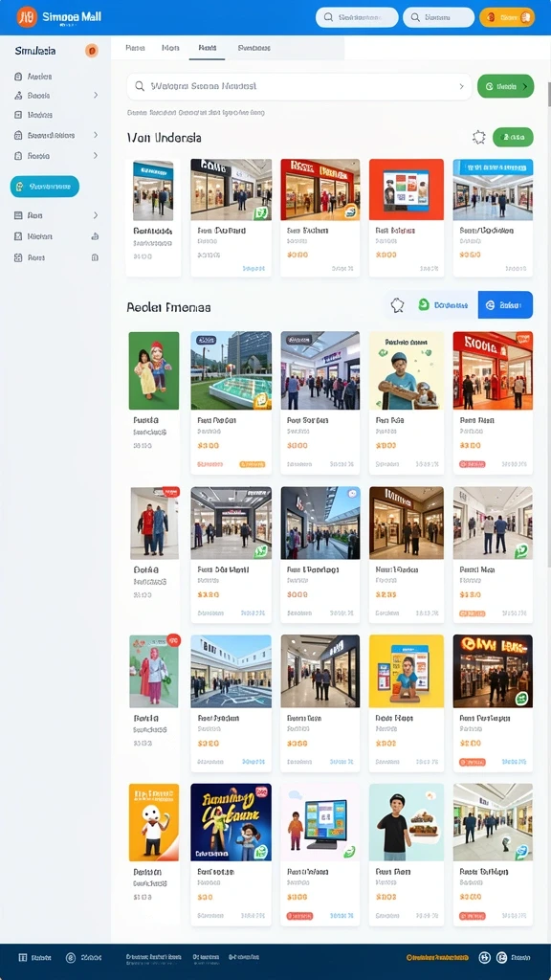Image resolution: width=551 pixels, height=980 pixels.
Task: Click the green badge on the computer monitor illustration thumbnail
Action: point(350,851)
